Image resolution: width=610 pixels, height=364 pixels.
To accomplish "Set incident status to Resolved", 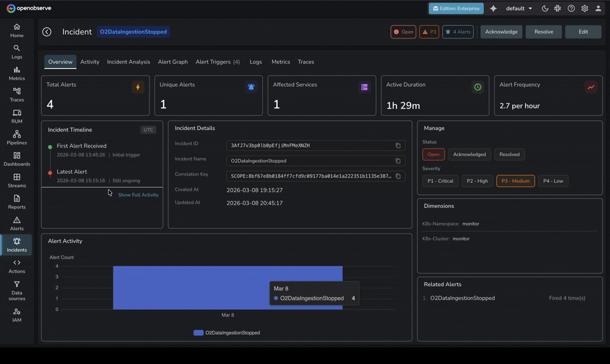I will 509,154.
